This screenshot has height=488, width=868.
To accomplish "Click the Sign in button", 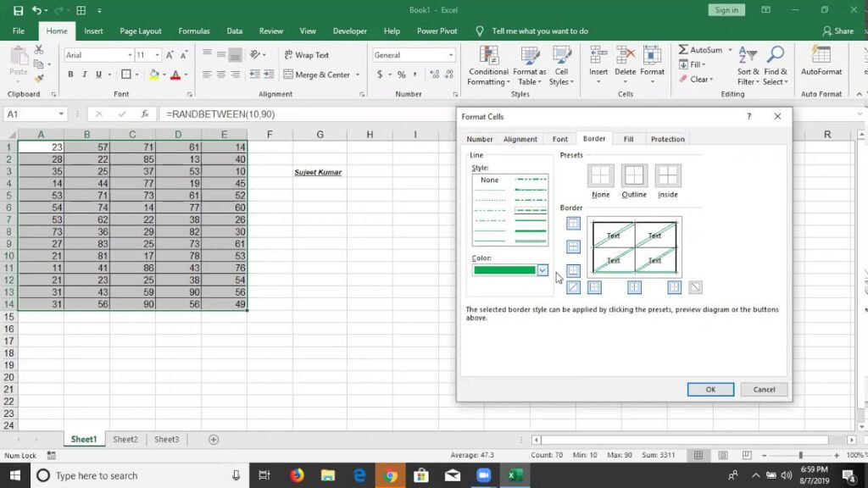I will (x=726, y=10).
